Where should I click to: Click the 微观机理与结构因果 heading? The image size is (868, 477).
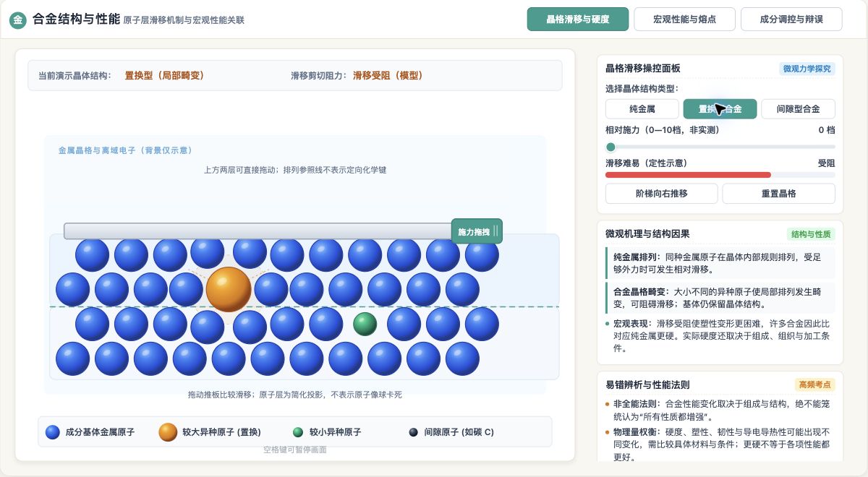647,234
